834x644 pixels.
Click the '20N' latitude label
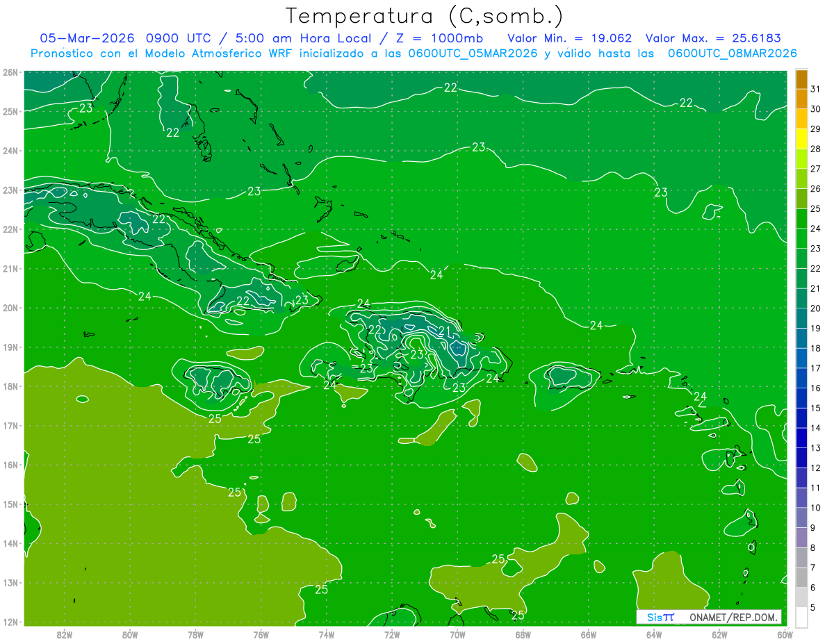tap(10, 308)
